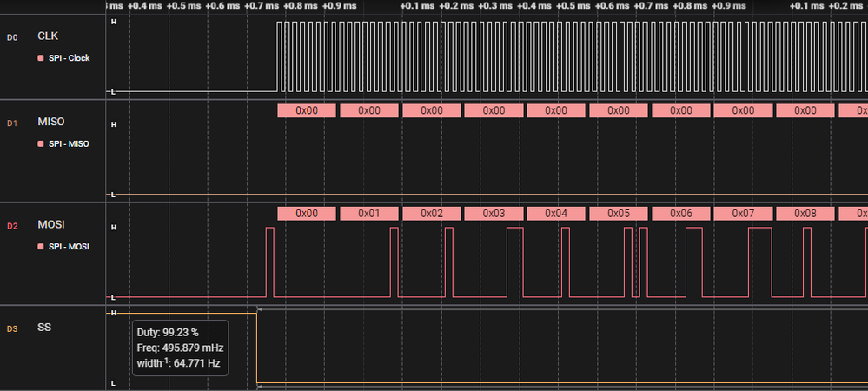Select the CLK channel label

tap(48, 36)
